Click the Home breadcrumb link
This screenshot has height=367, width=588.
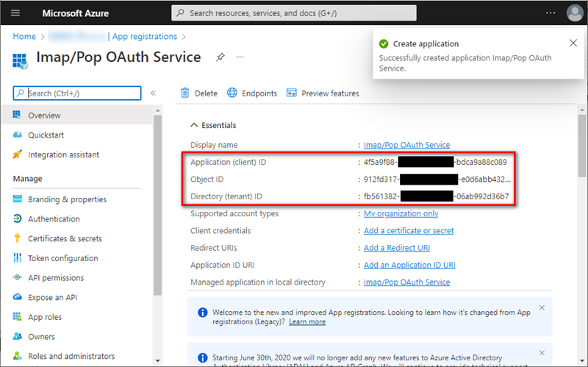click(x=24, y=36)
